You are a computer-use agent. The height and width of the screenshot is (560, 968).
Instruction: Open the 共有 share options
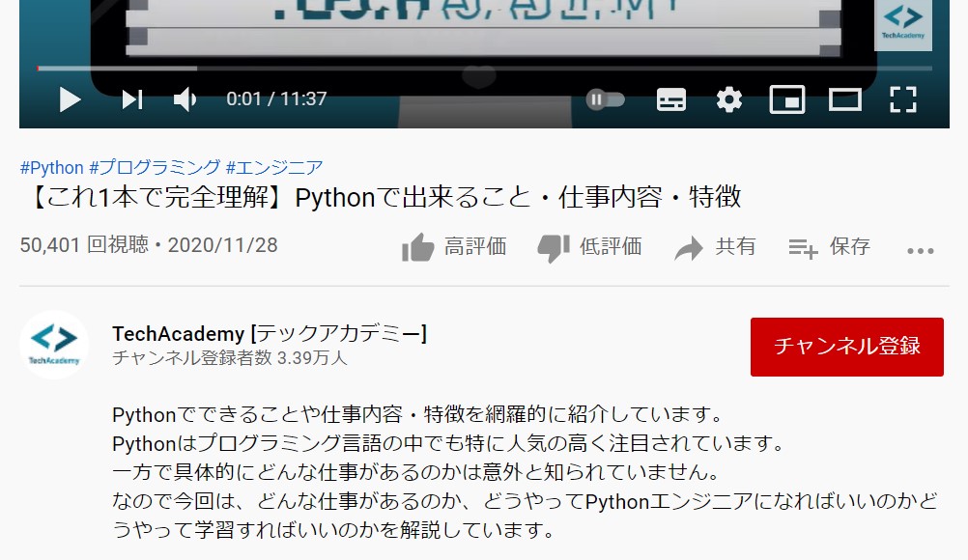[x=717, y=246]
